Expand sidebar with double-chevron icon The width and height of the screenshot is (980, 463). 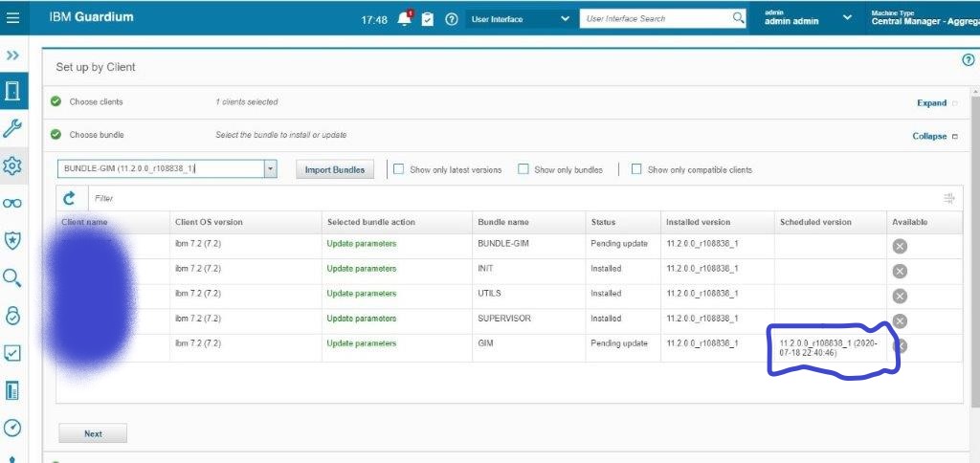tap(12, 55)
